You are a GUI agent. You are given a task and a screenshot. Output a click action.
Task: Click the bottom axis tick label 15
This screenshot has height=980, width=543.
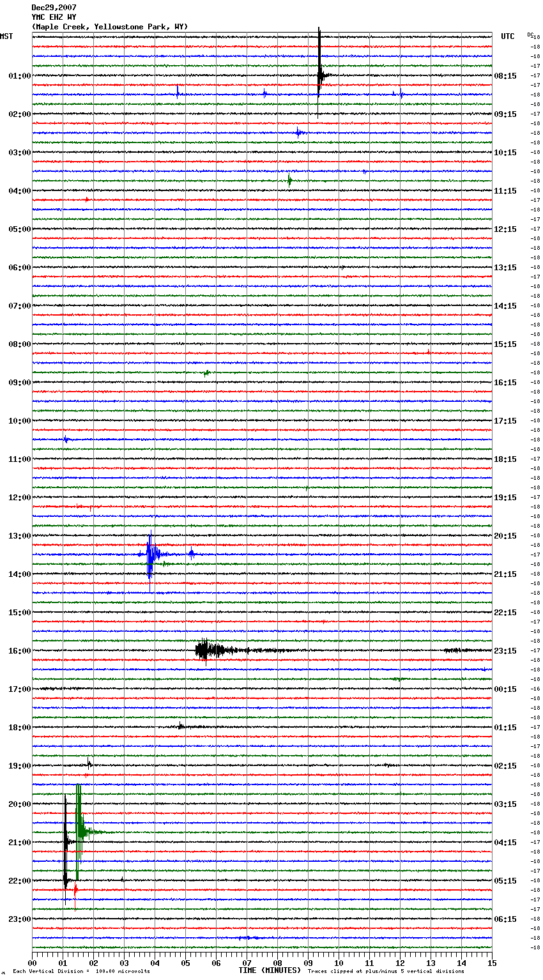pyautogui.click(x=492, y=962)
